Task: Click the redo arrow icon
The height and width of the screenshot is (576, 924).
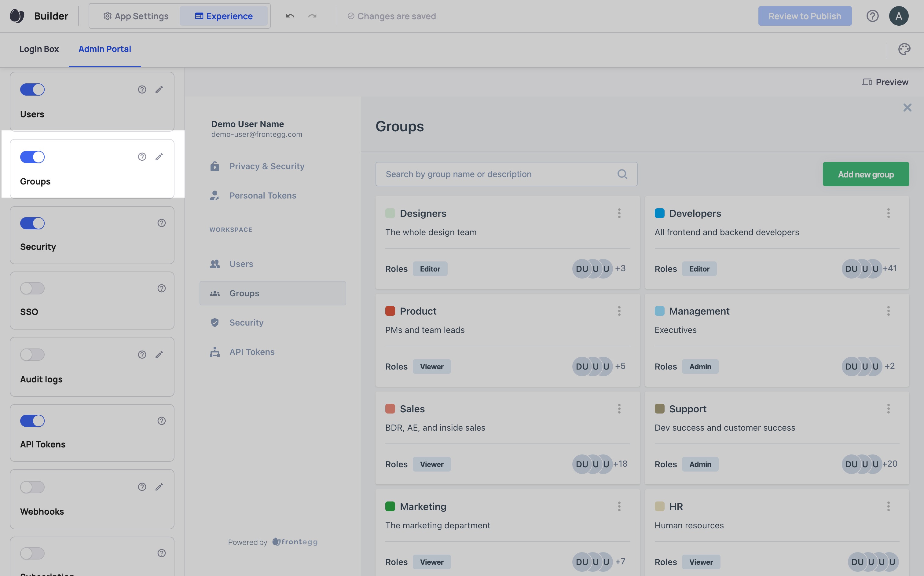Action: (313, 16)
